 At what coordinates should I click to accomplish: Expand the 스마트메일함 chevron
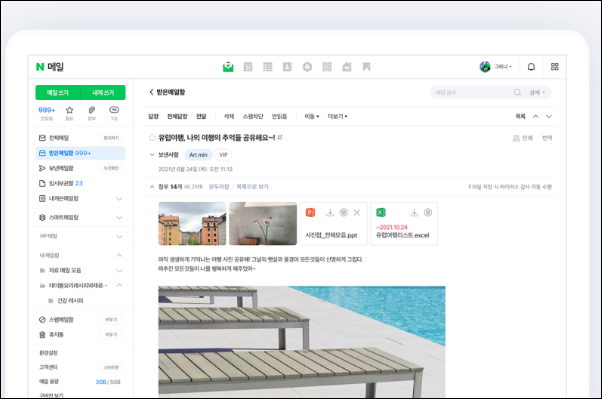click(119, 217)
